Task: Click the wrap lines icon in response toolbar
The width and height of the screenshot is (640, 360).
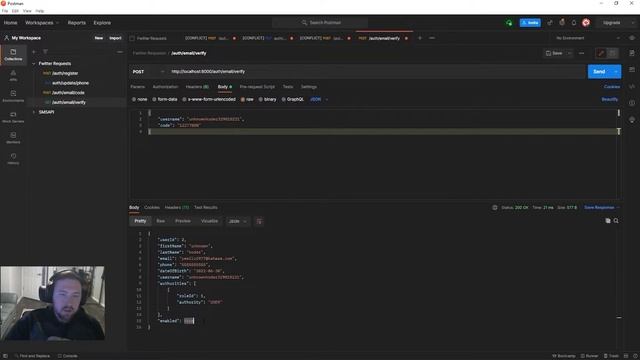Action: tap(259, 221)
